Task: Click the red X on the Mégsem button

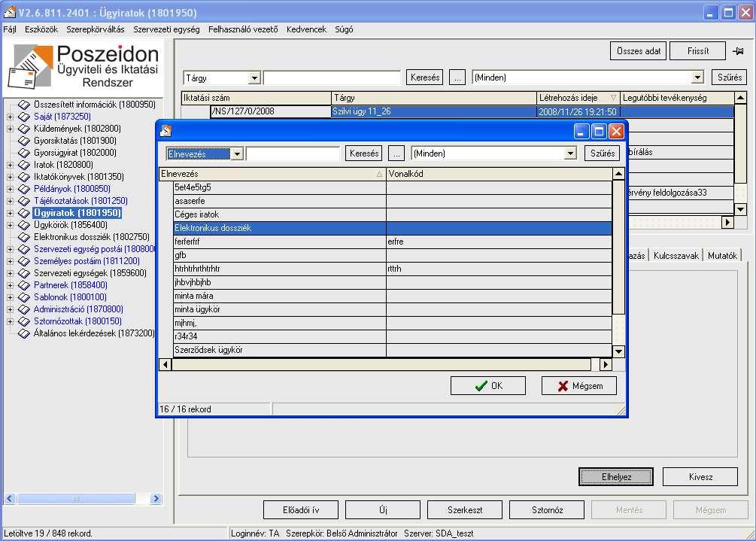Action: [x=563, y=386]
